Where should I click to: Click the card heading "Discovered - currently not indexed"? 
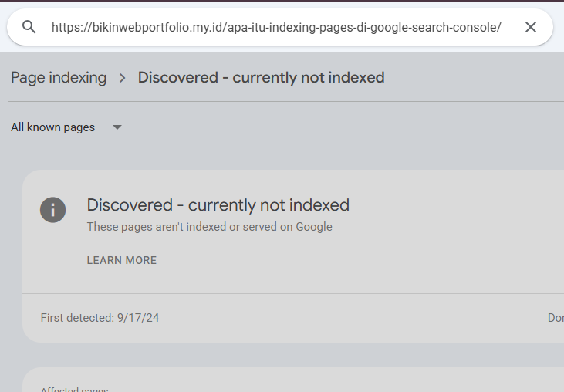[218, 205]
